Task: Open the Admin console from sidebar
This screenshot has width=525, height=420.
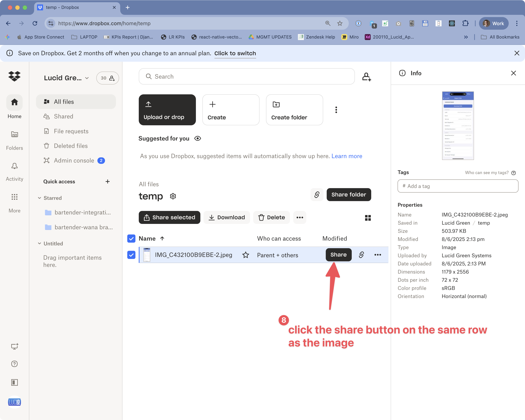Action: (x=73, y=160)
